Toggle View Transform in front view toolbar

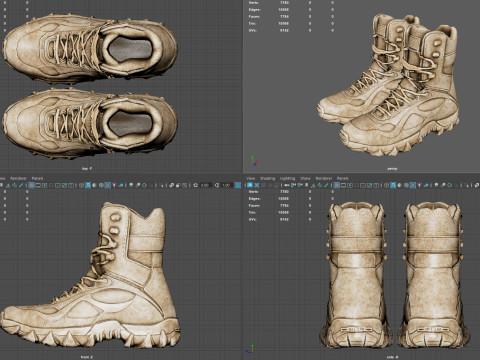(237, 185)
